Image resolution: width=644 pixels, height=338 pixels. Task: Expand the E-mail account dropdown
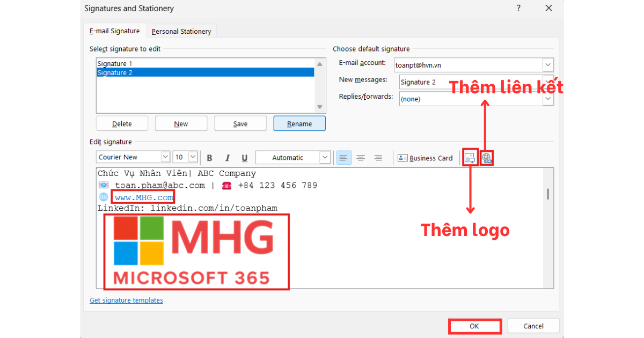pyautogui.click(x=547, y=65)
